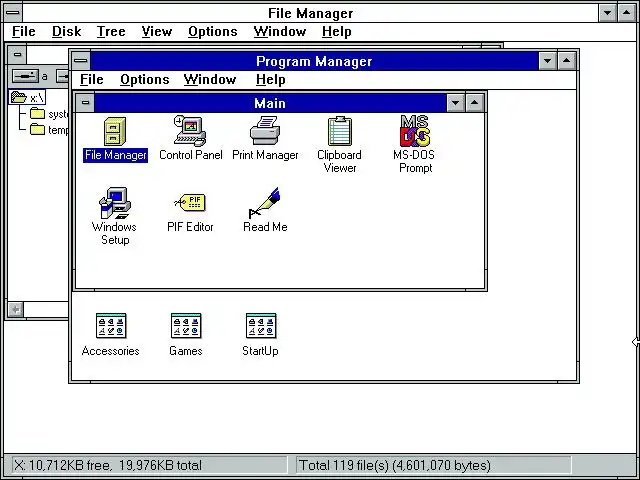Open the drive window control-menu box
This screenshot has width=640, height=480.
point(17,54)
